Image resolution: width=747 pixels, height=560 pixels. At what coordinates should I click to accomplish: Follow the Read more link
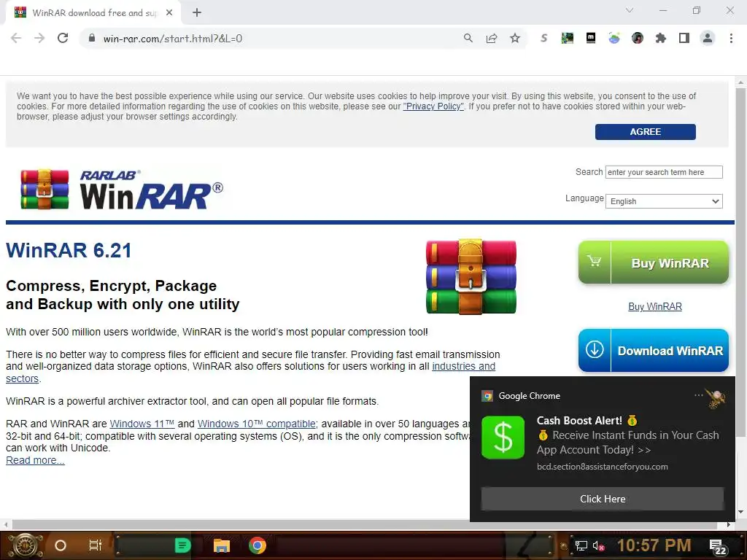[35, 461]
